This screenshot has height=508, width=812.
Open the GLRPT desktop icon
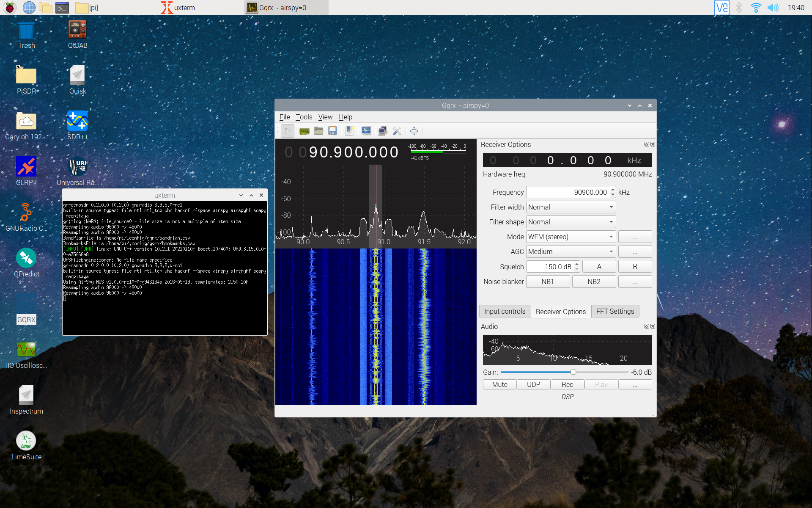tap(26, 172)
